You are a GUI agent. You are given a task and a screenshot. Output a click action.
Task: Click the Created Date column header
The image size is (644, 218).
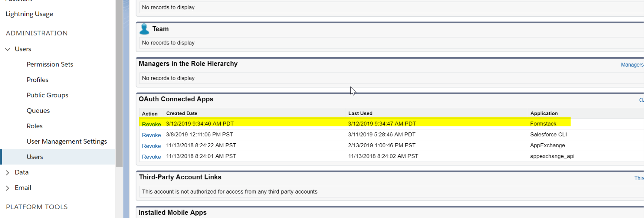(182, 113)
